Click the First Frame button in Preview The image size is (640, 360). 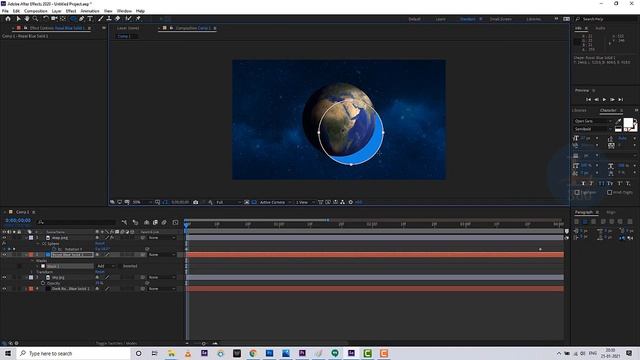[x=588, y=100]
